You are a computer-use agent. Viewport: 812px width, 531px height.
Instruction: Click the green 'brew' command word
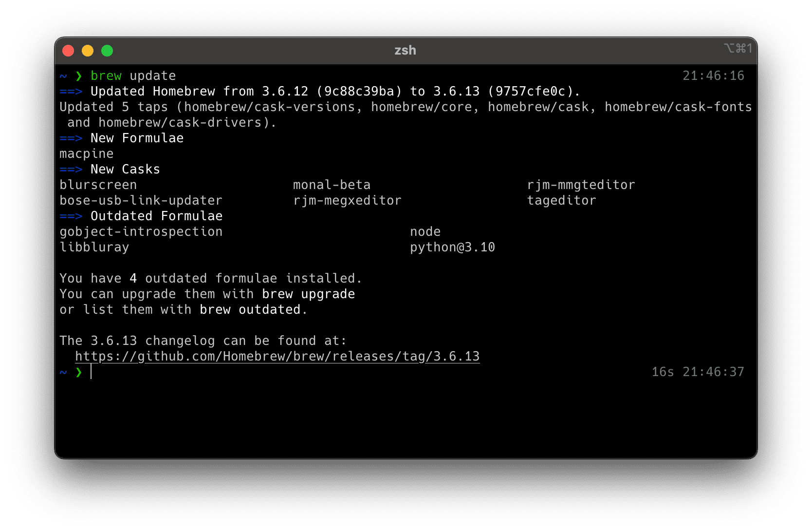point(106,76)
